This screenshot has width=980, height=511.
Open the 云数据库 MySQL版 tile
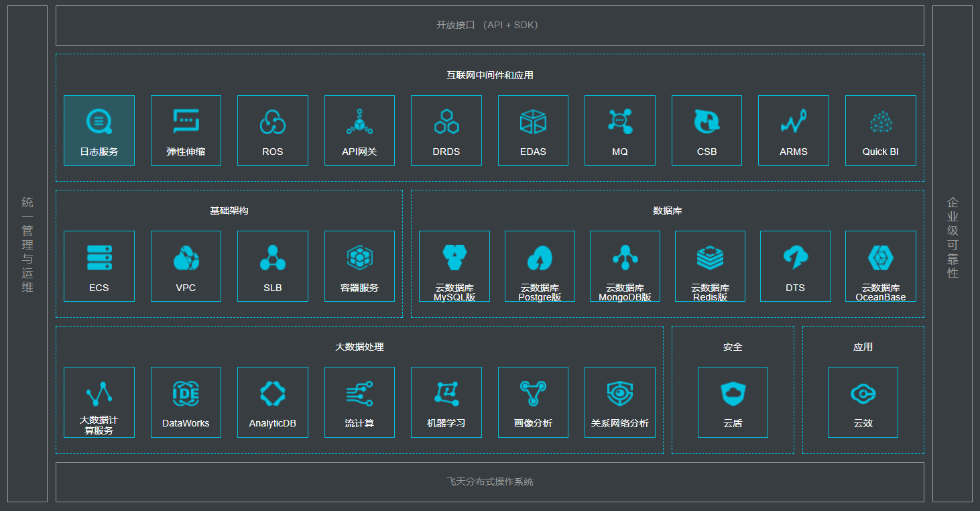tap(454, 266)
